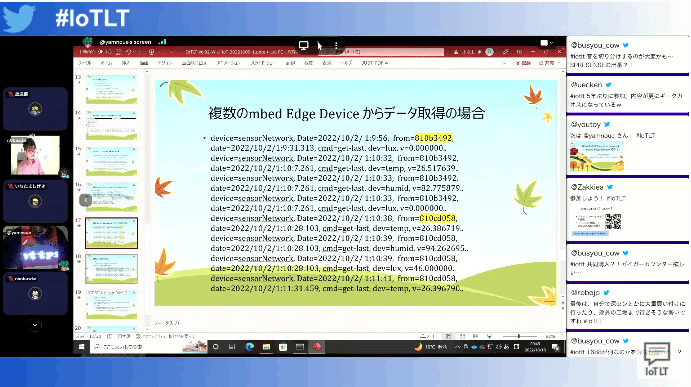Select slide 14 thumbnail
691x387 pixels.
(x=111, y=125)
